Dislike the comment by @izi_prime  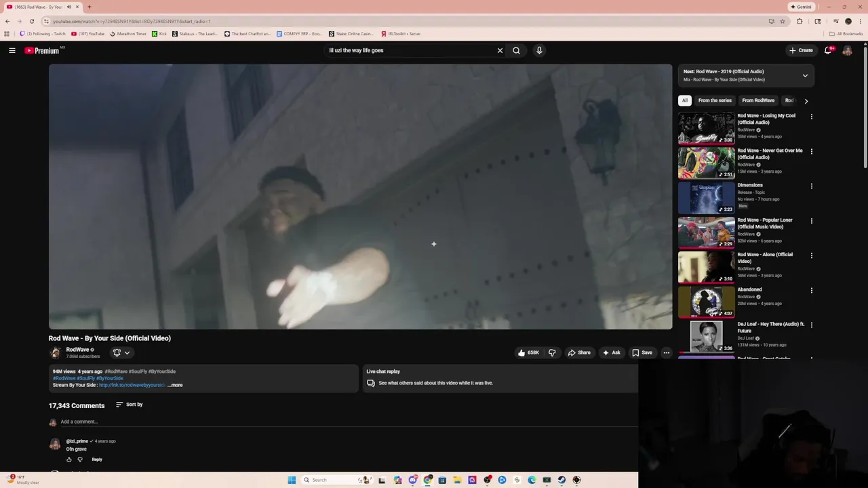pos(80,460)
